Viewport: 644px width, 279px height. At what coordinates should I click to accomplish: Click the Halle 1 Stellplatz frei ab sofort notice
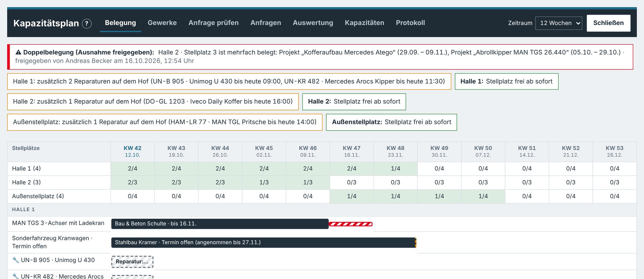[x=507, y=81]
